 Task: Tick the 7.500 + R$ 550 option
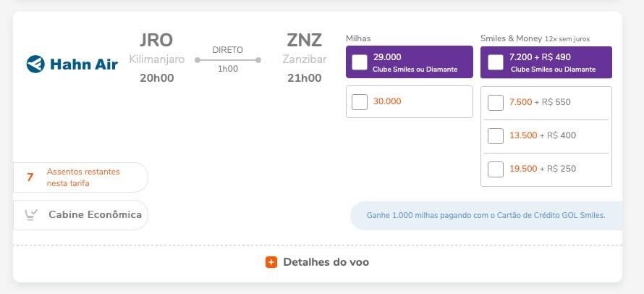coord(496,103)
